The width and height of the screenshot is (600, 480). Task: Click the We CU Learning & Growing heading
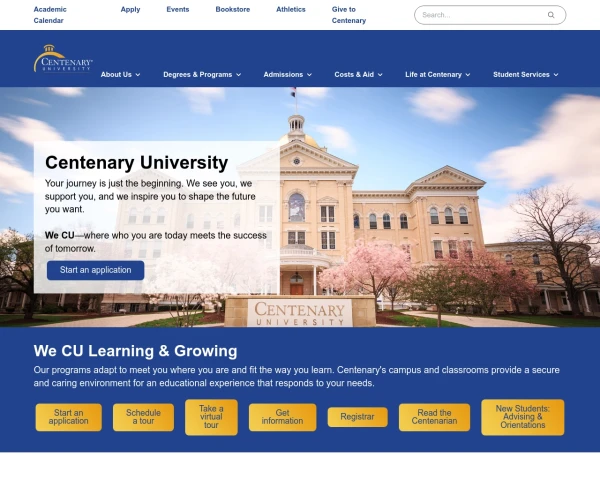tap(135, 351)
